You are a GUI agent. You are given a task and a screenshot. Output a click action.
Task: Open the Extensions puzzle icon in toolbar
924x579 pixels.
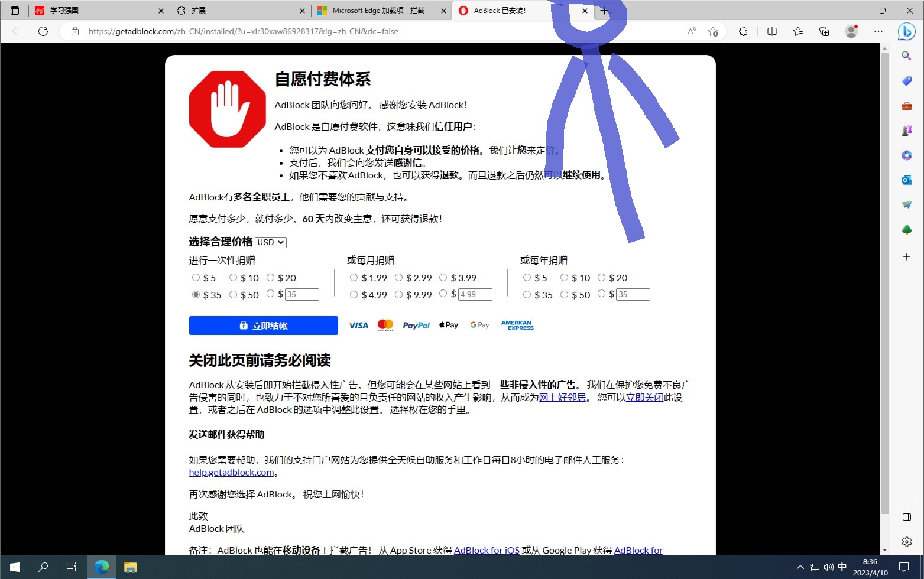pyautogui.click(x=743, y=31)
